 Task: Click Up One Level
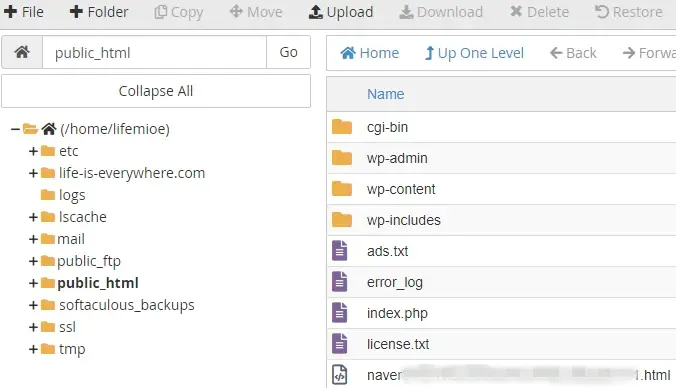(x=474, y=53)
